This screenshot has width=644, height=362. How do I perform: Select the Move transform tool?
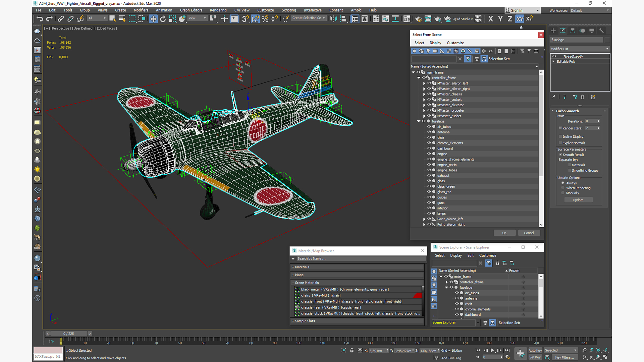[153, 19]
